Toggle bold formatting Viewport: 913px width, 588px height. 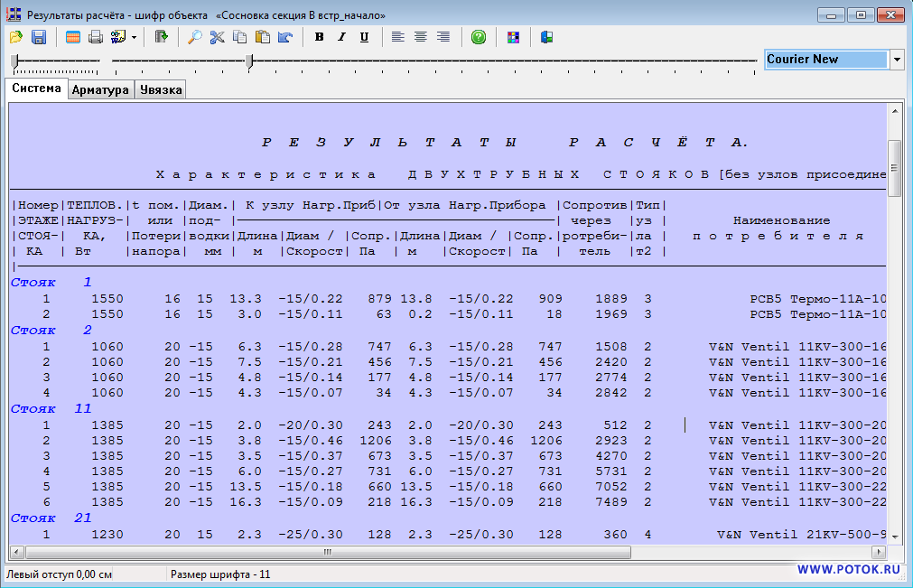[319, 37]
